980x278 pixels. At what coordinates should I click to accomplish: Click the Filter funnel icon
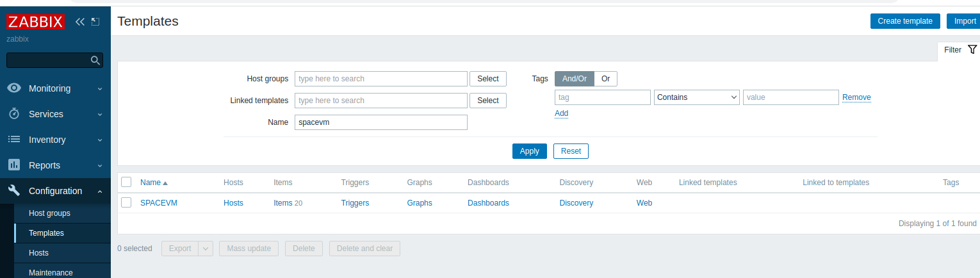click(972, 49)
